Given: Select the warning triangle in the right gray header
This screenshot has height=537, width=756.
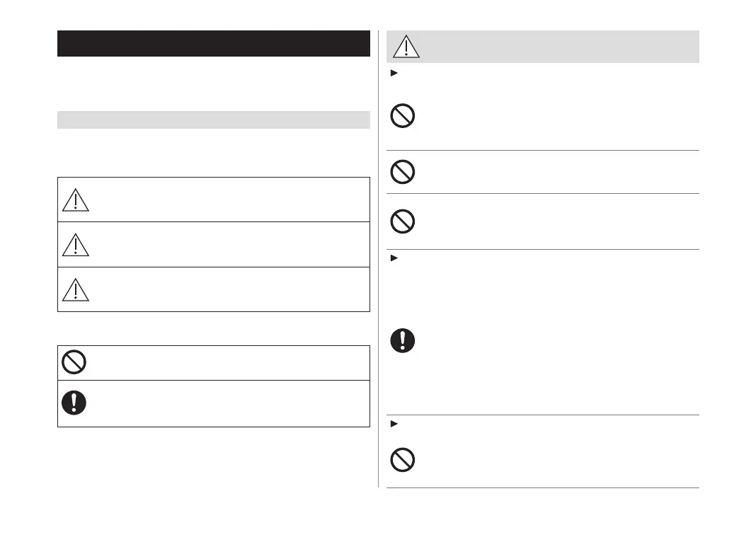Looking at the screenshot, I should 406,47.
